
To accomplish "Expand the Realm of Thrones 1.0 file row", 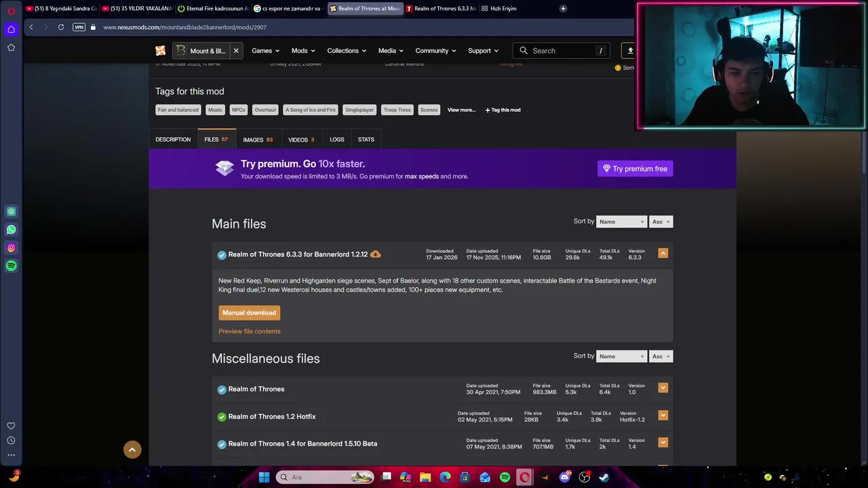I will click(663, 388).
